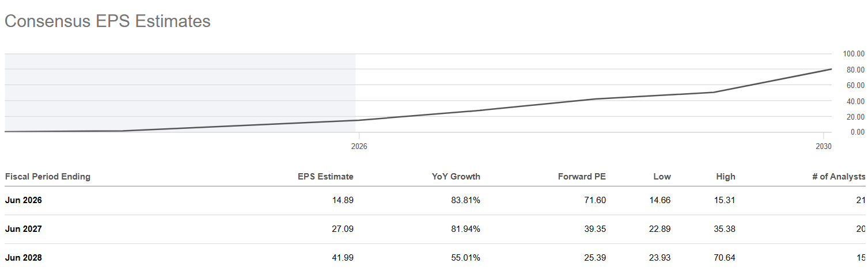This screenshot has width=868, height=271.
Task: Open the Jun 2026 fiscal period row
Action: click(x=435, y=200)
